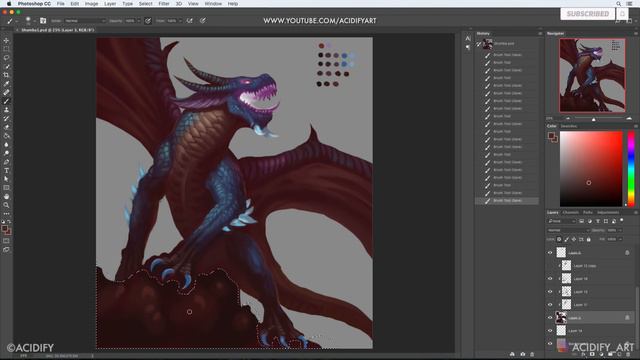Open the Apple menu
The image size is (640, 360).
click(9, 4)
